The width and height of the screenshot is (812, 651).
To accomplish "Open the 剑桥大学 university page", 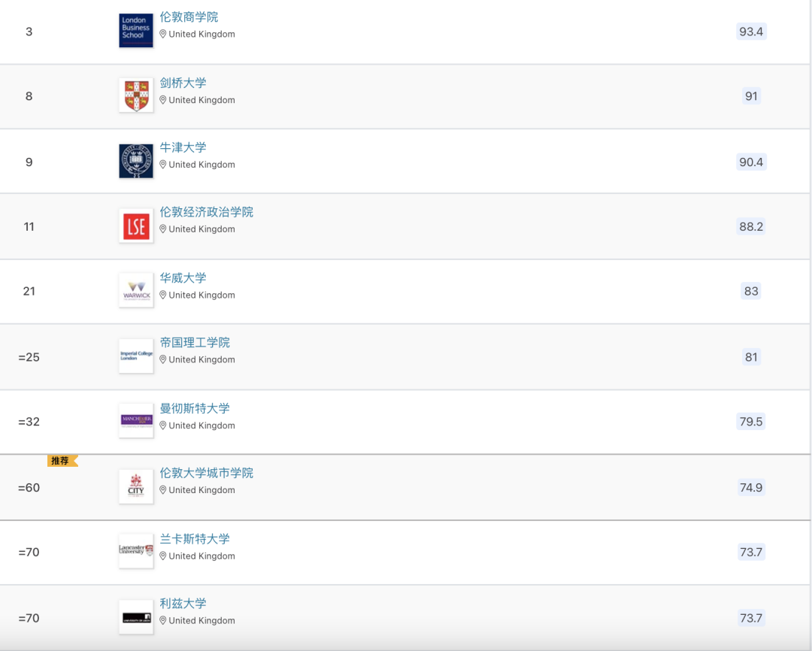I will 184,83.
